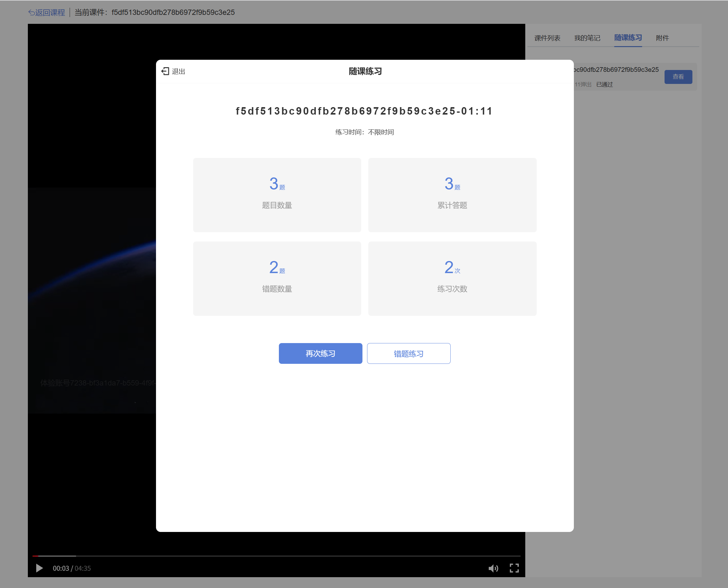Click the 退出 label to leave practice

[178, 72]
